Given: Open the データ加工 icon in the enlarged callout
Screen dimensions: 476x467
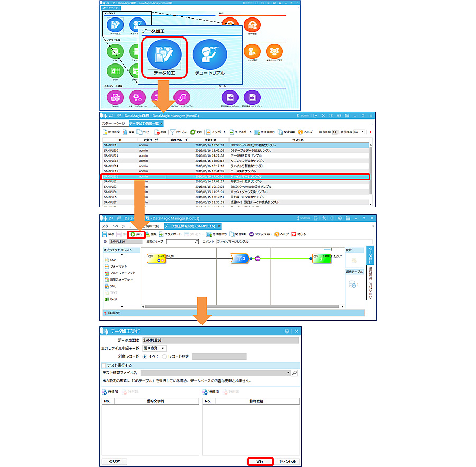Looking at the screenshot, I should (164, 55).
